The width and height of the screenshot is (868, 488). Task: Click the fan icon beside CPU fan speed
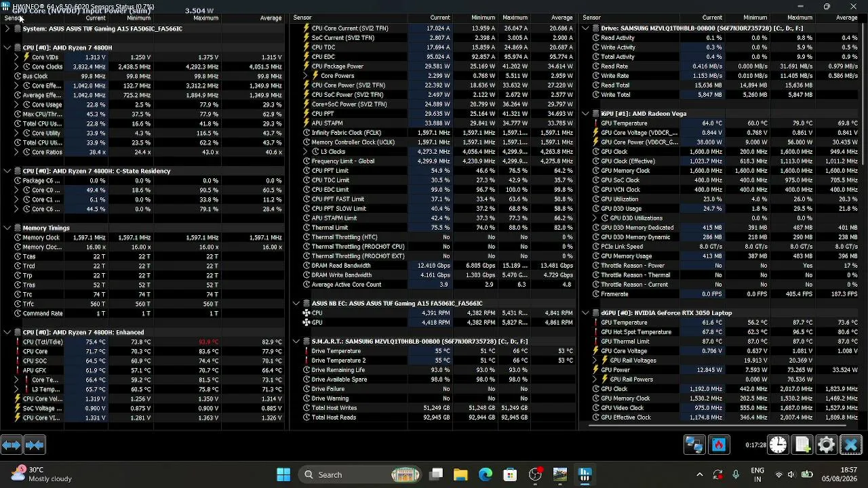(x=307, y=313)
